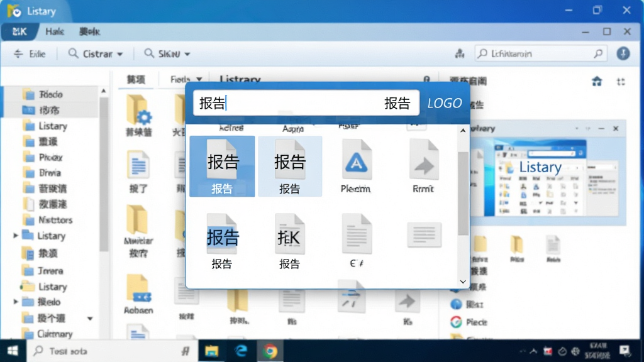The height and width of the screenshot is (362, 644).
Task: Click the sidebar scrollbar up arrow
Action: (104, 90)
